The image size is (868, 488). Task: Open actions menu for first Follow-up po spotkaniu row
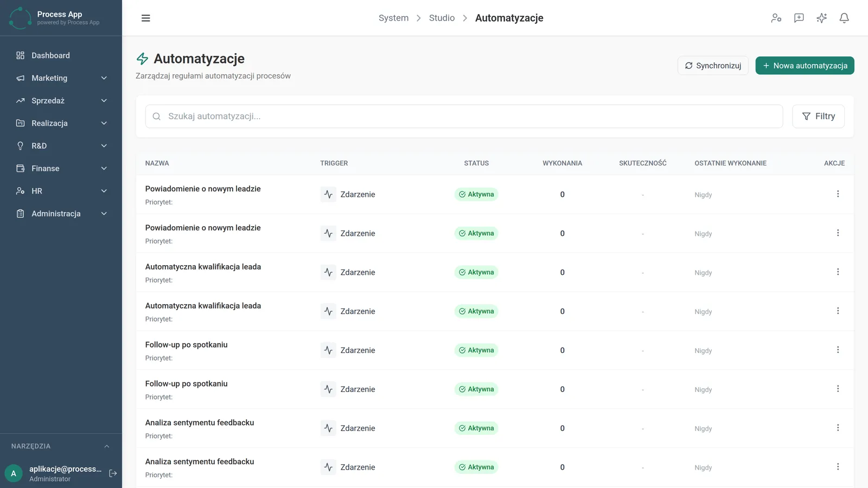[x=838, y=350]
